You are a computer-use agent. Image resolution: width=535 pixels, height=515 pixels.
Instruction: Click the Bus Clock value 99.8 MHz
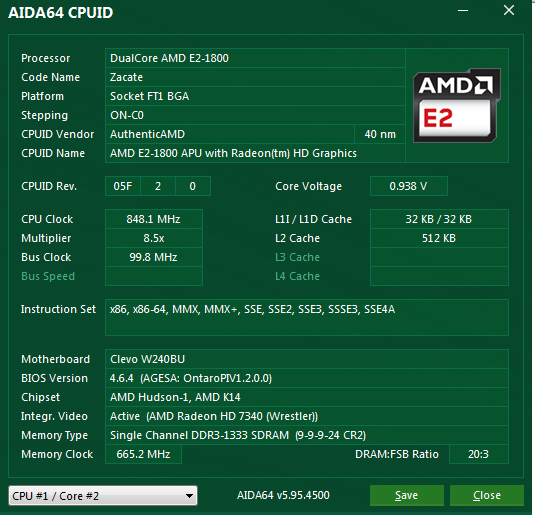(x=154, y=257)
